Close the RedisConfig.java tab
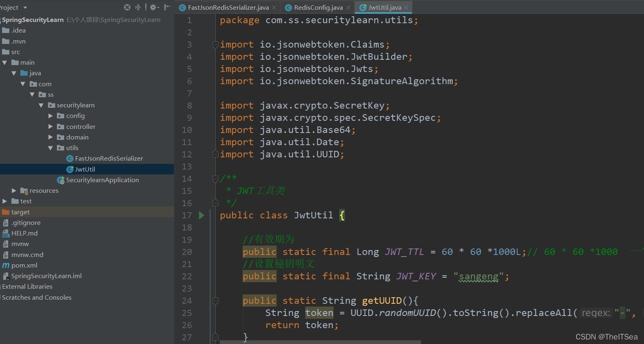Viewport: 644px width, 344px height. pos(348,8)
